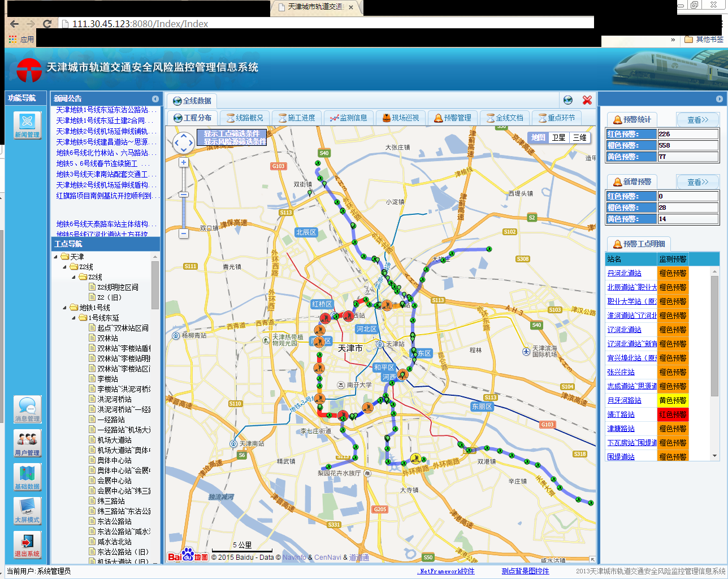Select 洪泥河桥站 in the work-site tree

pyautogui.click(x=114, y=399)
